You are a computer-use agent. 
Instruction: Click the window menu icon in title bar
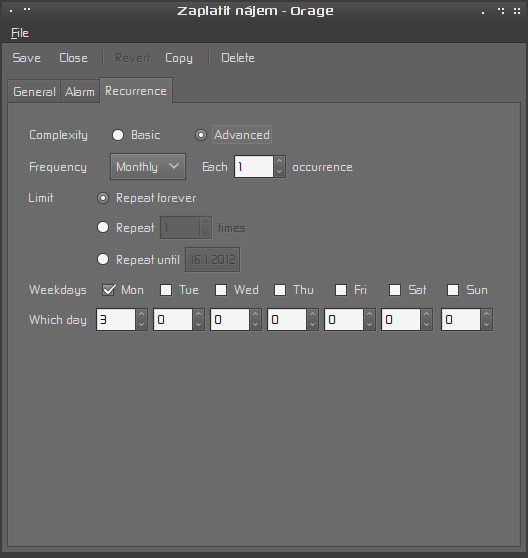coord(11,11)
